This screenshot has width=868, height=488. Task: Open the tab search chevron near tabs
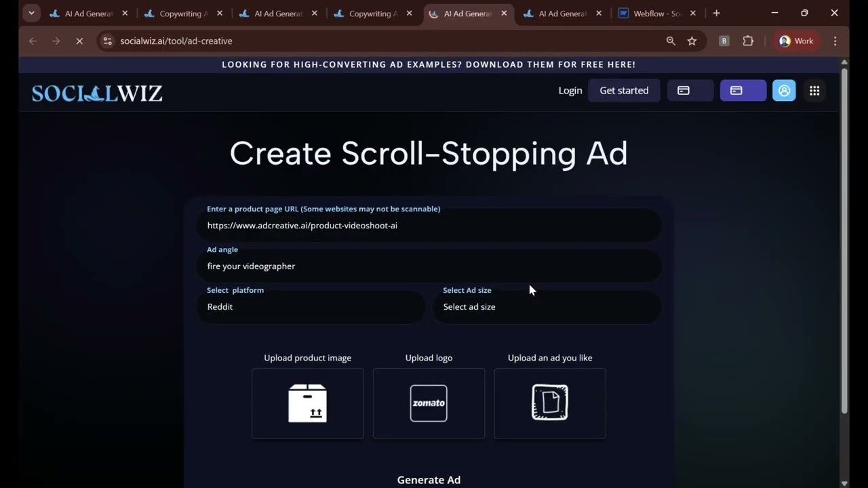tap(31, 13)
